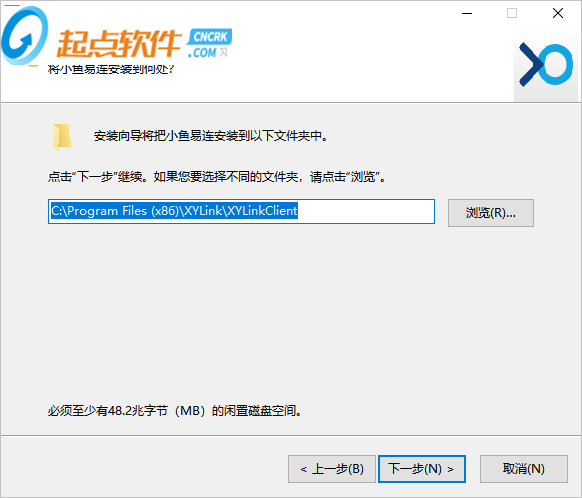Click the 浏览(R)... browse button
The height and width of the screenshot is (498, 582).
491,213
